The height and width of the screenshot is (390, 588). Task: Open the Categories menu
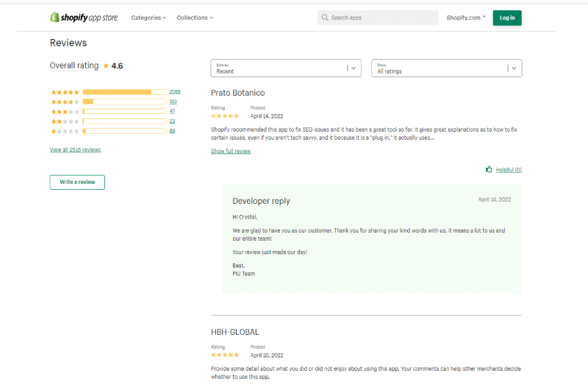coord(148,18)
